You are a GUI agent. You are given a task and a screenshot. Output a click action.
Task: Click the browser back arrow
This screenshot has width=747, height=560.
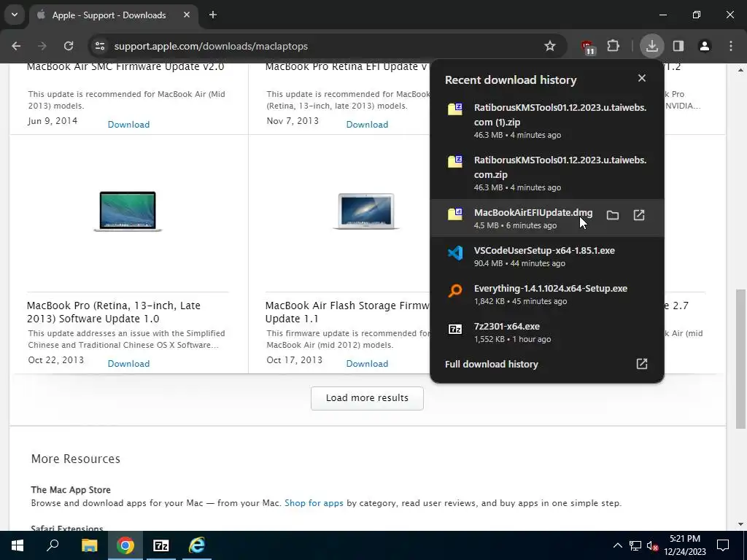coord(16,46)
